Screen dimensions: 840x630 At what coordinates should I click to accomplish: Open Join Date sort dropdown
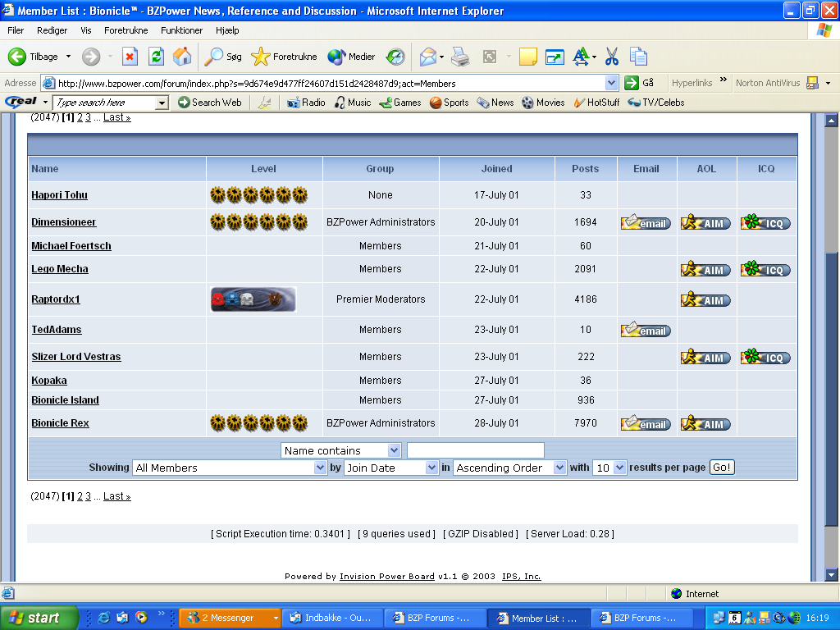(x=391, y=468)
